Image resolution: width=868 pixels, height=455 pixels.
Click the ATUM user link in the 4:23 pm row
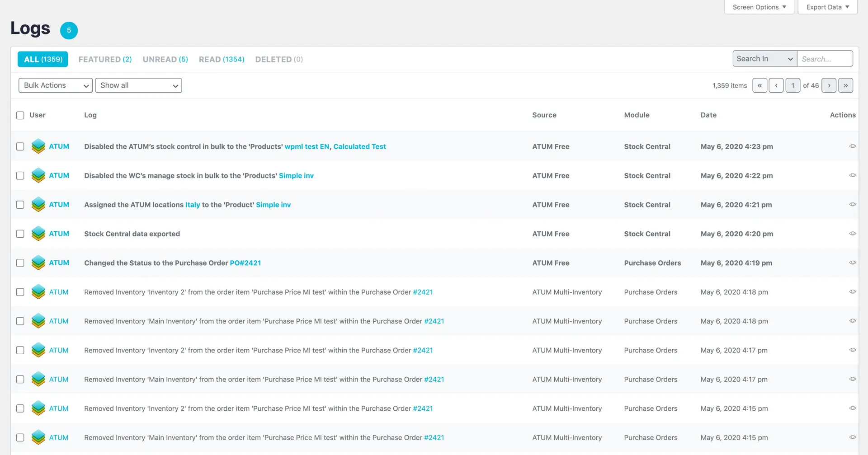59,146
